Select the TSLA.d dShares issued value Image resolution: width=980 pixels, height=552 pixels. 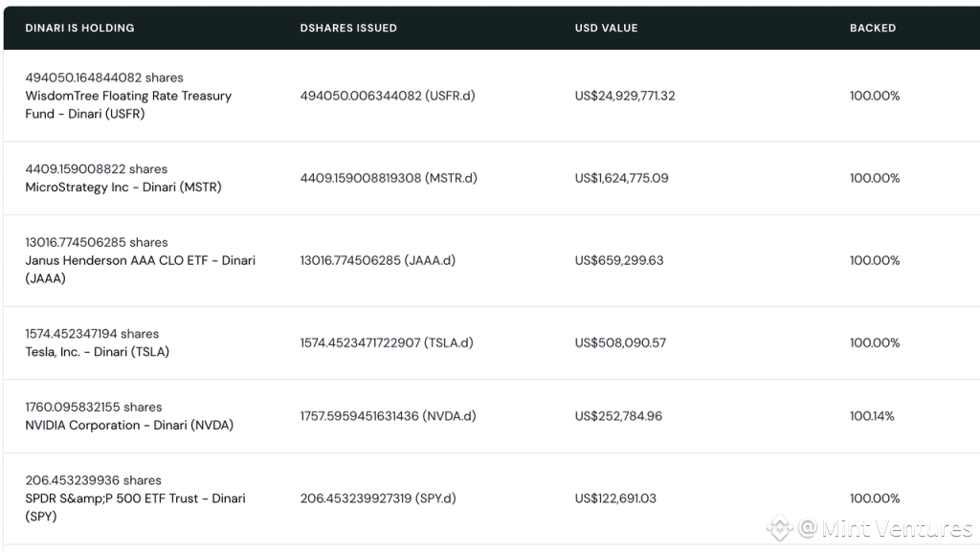[387, 342]
